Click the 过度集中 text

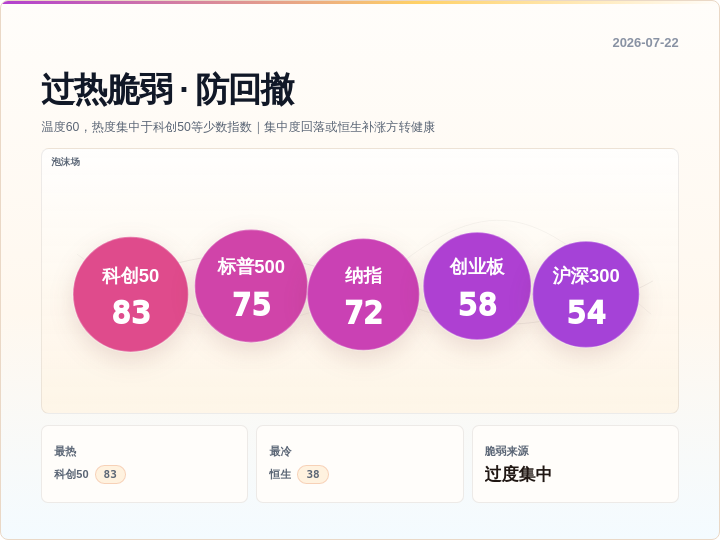pos(518,474)
